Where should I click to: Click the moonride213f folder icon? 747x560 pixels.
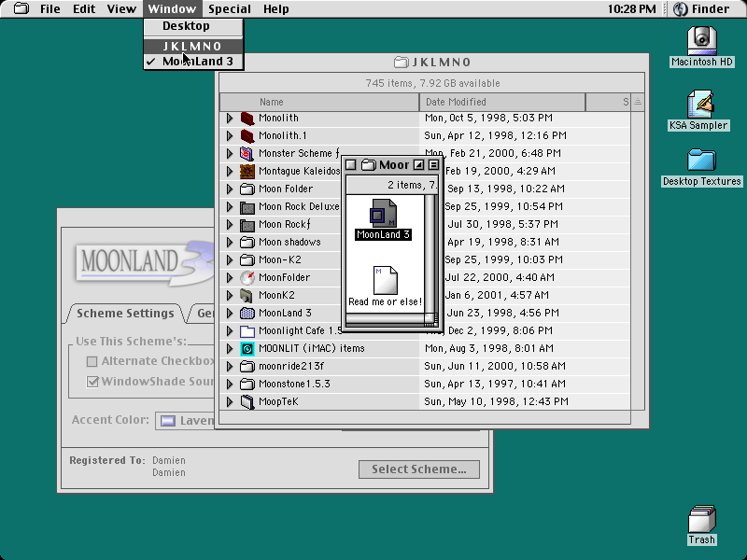coord(247,366)
